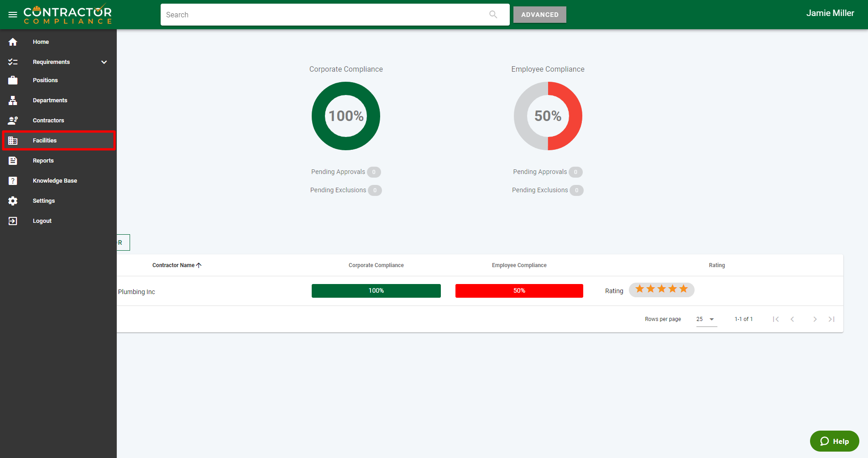Click the hamburger menu icon
The image size is (868, 458).
[13, 15]
